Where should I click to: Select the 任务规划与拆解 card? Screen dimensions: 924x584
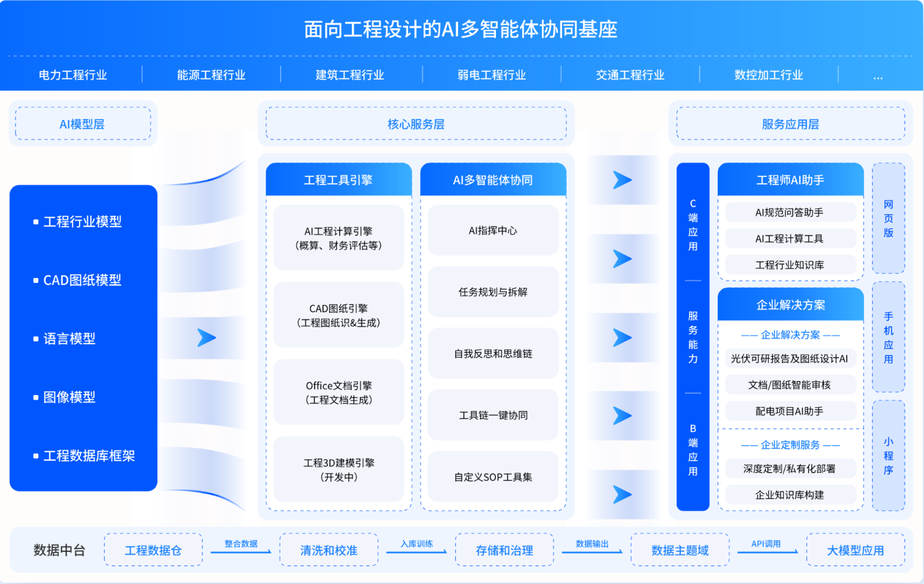tap(493, 292)
